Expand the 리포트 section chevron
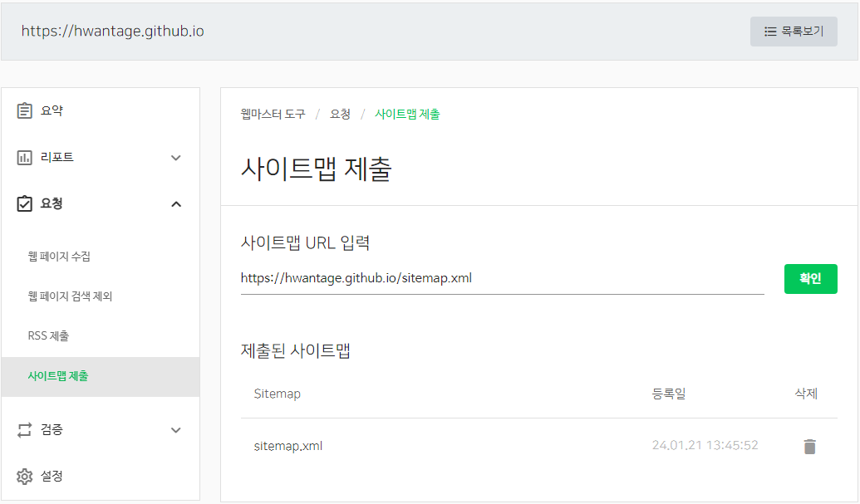Image resolution: width=860 pixels, height=504 pixels. click(x=175, y=158)
